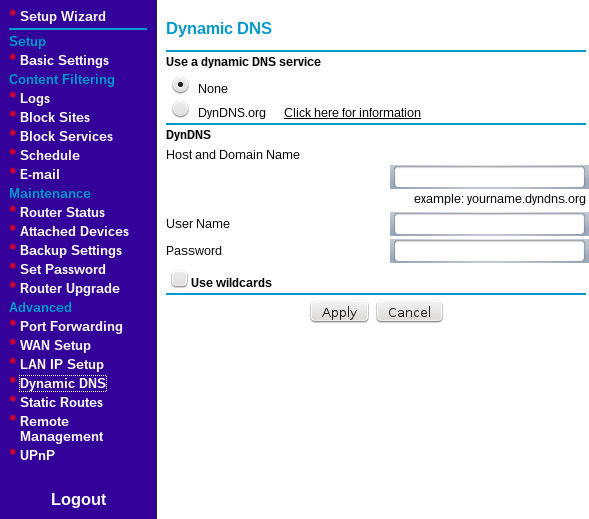Open Remote Management settings
This screenshot has width=589, height=519.
point(61,429)
